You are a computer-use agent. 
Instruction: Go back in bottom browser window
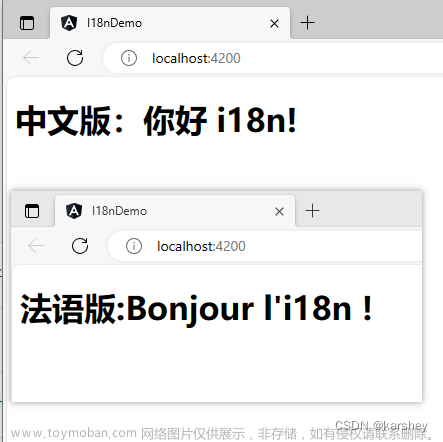(x=36, y=246)
